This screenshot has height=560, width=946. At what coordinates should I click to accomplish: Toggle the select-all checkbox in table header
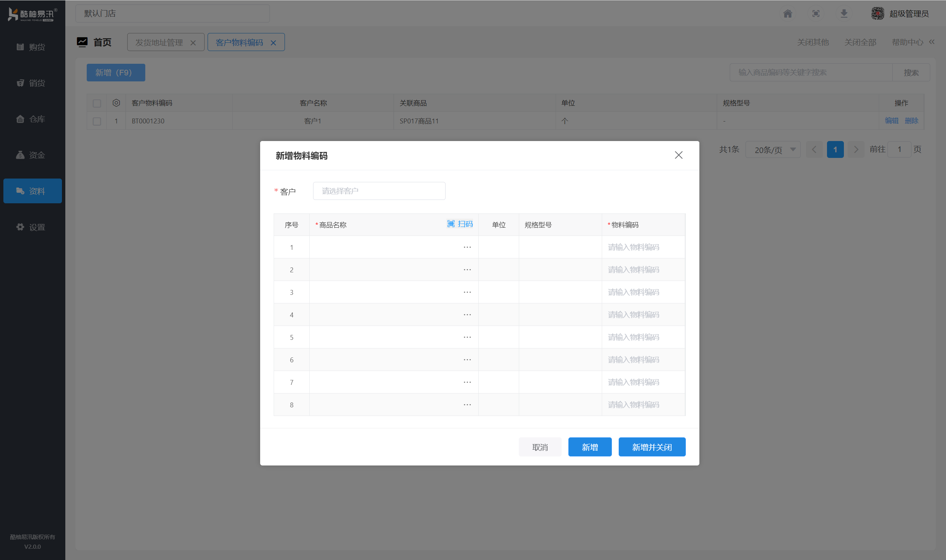coord(97,103)
